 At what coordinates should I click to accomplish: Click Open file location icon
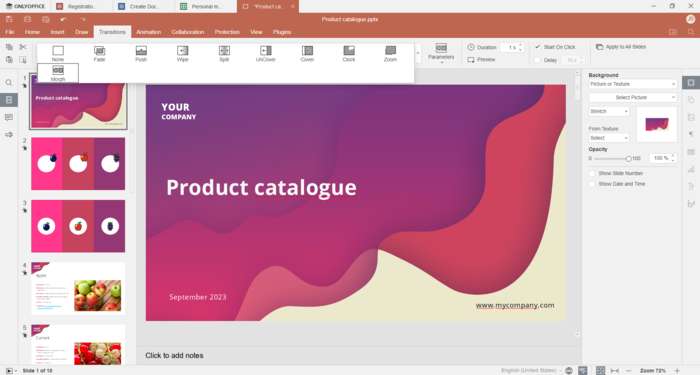673,32
